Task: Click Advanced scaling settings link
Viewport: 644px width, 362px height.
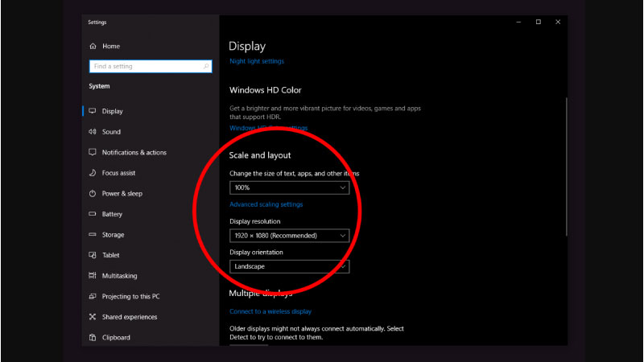Action: [x=266, y=204]
